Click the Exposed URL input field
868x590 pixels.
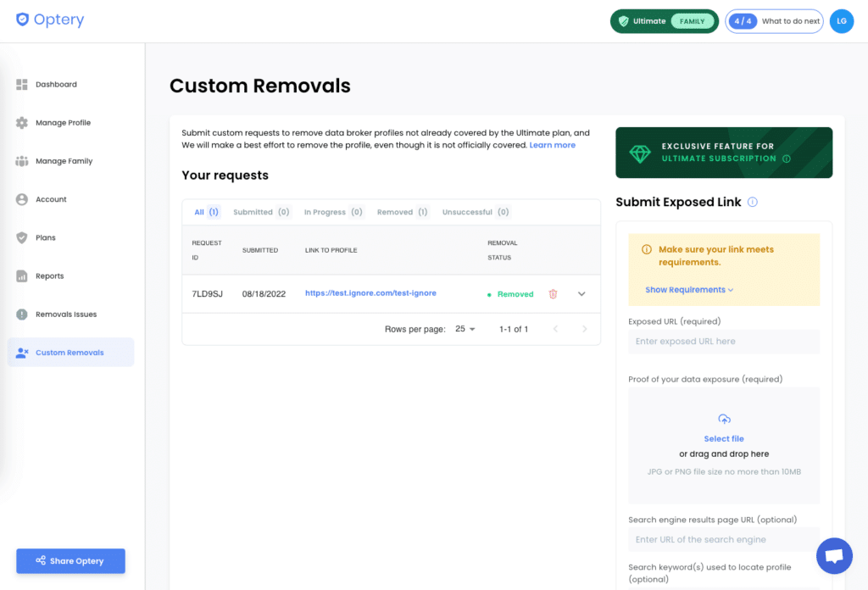723,341
